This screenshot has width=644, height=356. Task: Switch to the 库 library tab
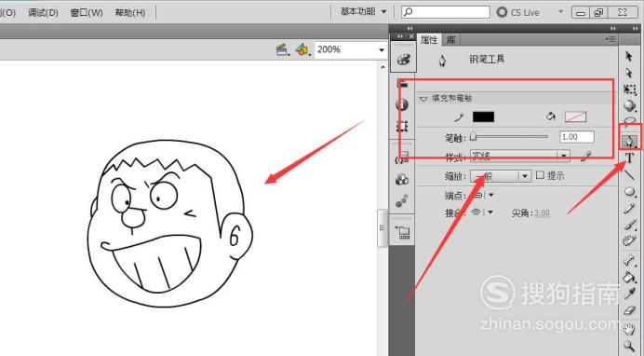coord(451,40)
